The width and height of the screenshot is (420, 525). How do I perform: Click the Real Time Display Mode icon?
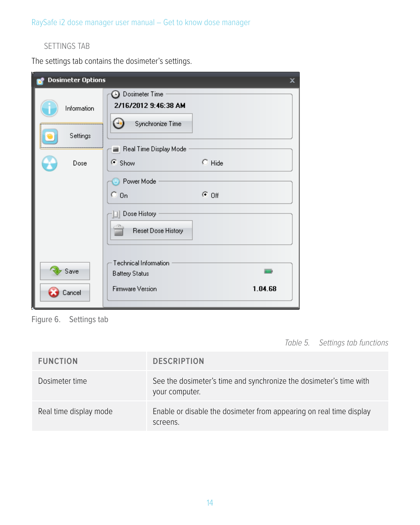tap(116, 149)
